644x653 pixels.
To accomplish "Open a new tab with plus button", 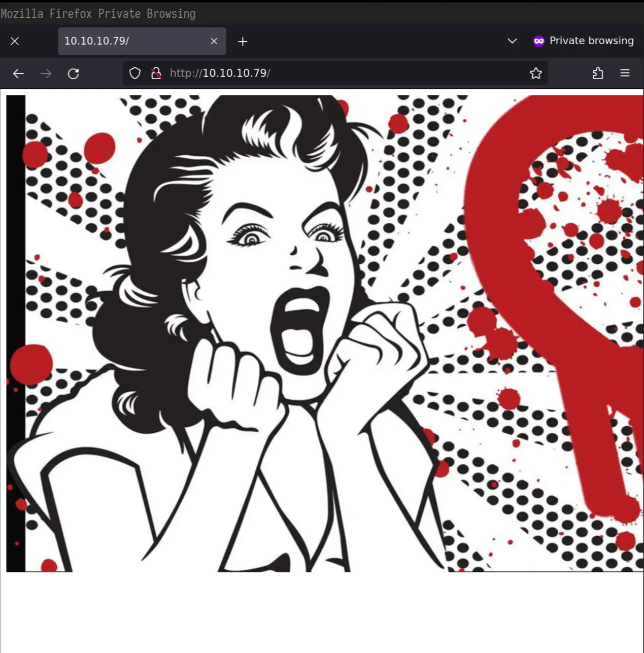I will [x=243, y=42].
